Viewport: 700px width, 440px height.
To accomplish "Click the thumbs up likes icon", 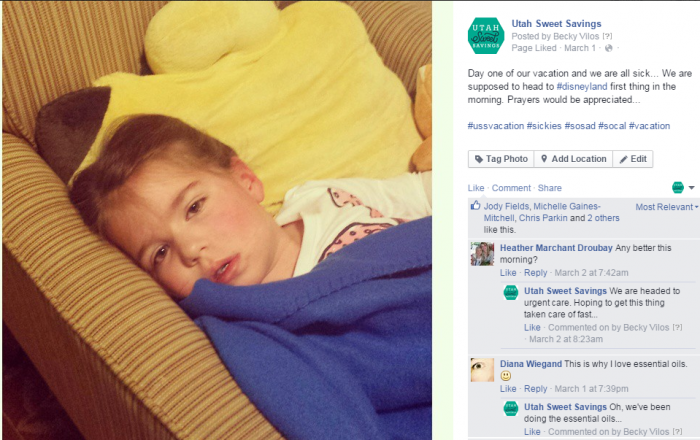I will pyautogui.click(x=475, y=206).
